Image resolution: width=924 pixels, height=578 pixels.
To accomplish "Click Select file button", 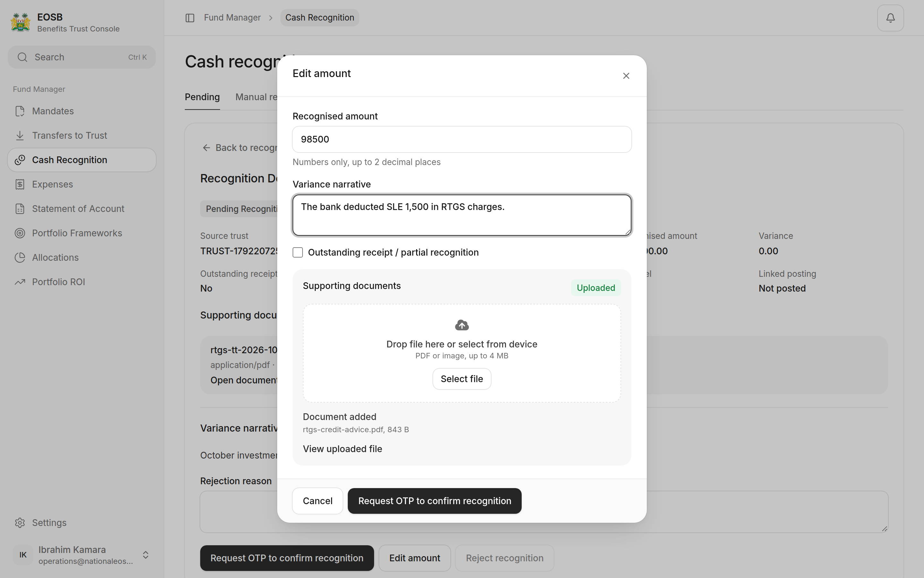I will click(x=462, y=379).
